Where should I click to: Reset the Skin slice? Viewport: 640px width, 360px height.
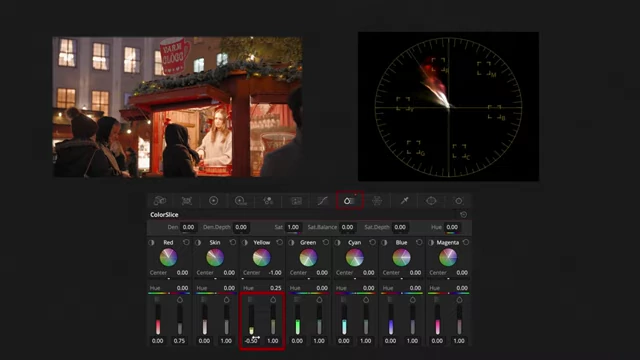click(233, 242)
